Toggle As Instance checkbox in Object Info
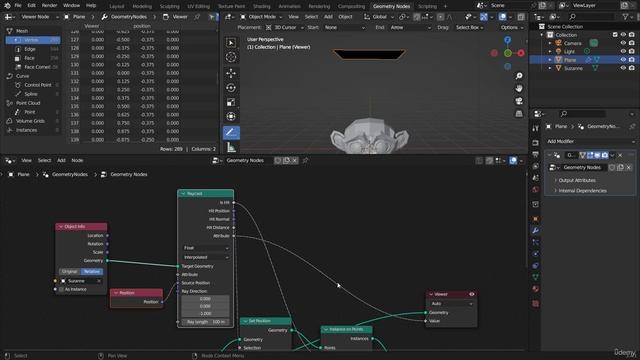Image resolution: width=640 pixels, height=360 pixels. (62, 289)
